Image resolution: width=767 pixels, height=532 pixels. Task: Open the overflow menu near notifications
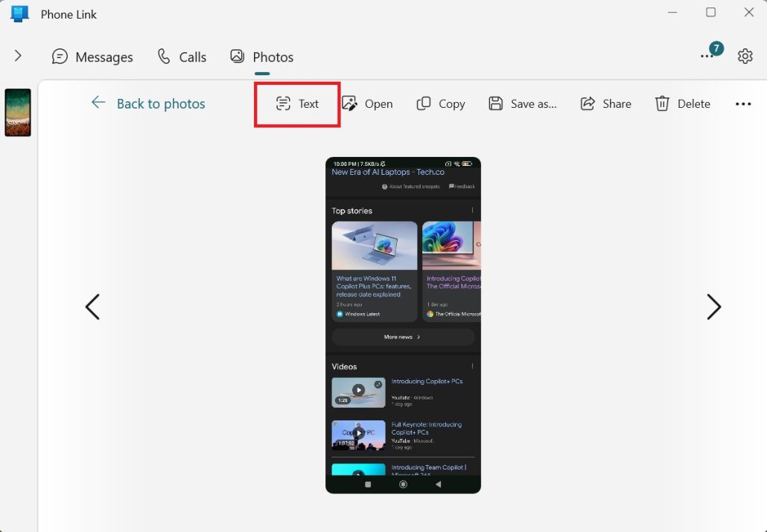(x=705, y=56)
